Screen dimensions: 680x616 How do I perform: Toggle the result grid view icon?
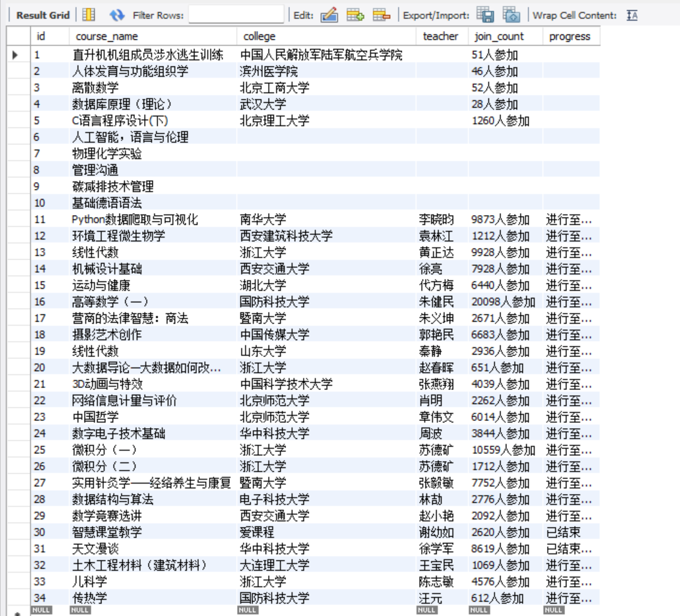point(88,15)
